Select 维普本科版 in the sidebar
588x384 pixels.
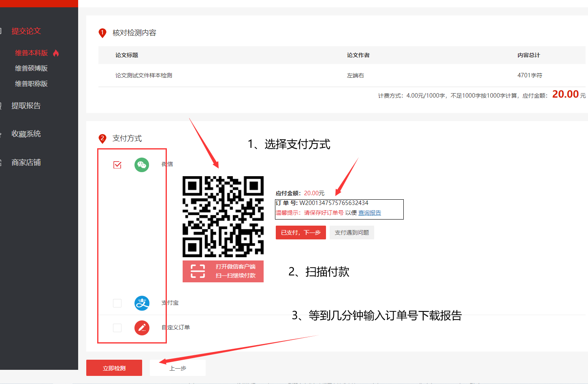pyautogui.click(x=31, y=53)
